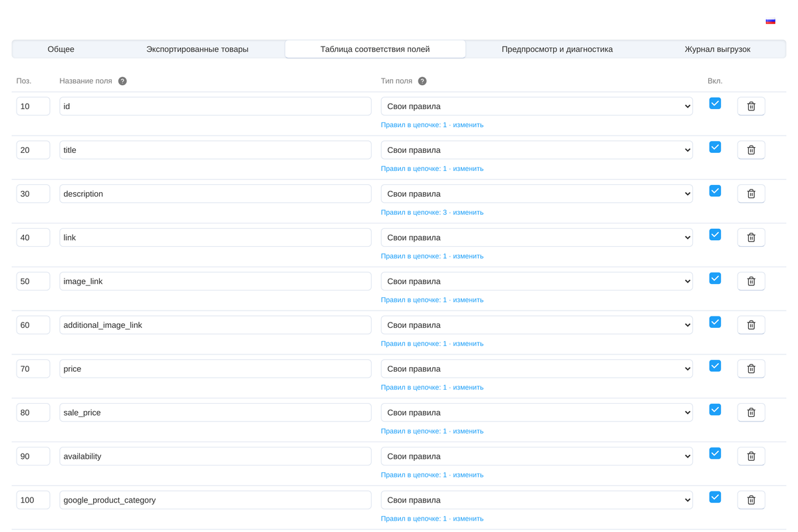Expand field type dropdown for title
798x532 pixels.
click(x=537, y=150)
